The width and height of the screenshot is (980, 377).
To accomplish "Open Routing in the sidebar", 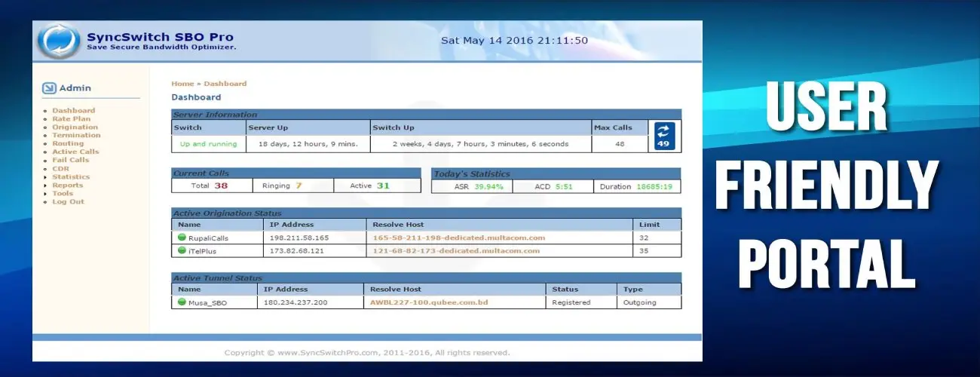I will (x=68, y=144).
